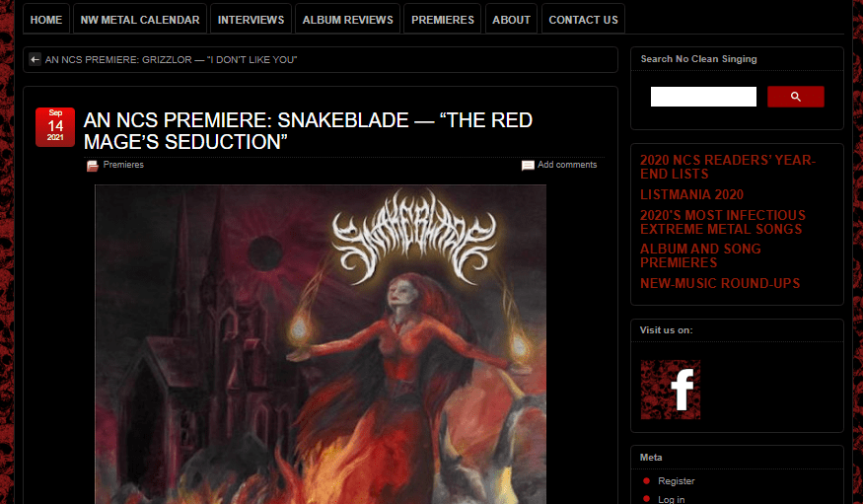Click the back arrow icon for the previous post
863x504 pixels.
pyautogui.click(x=35, y=59)
